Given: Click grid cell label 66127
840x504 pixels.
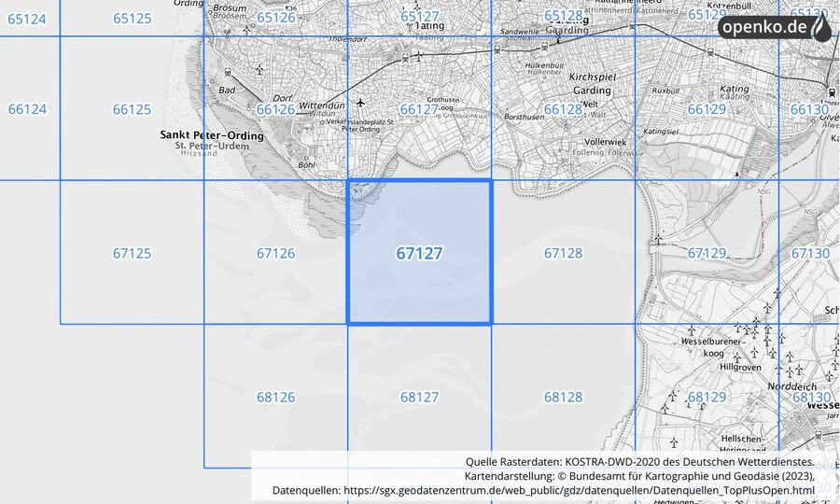Looking at the screenshot, I should (419, 110).
